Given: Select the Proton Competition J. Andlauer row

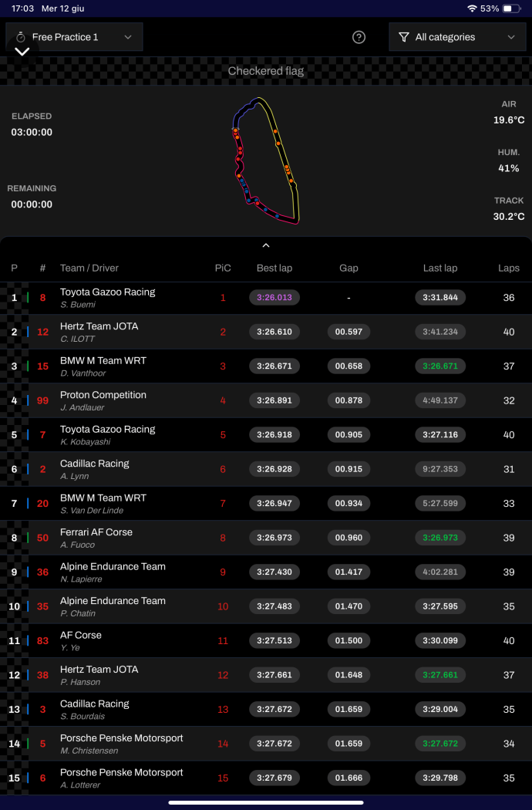Looking at the screenshot, I should (266, 400).
